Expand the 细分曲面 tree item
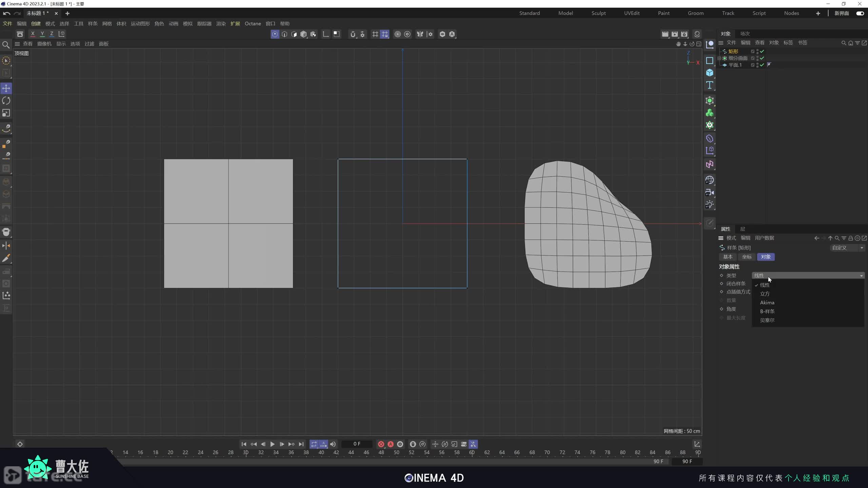 (x=719, y=58)
